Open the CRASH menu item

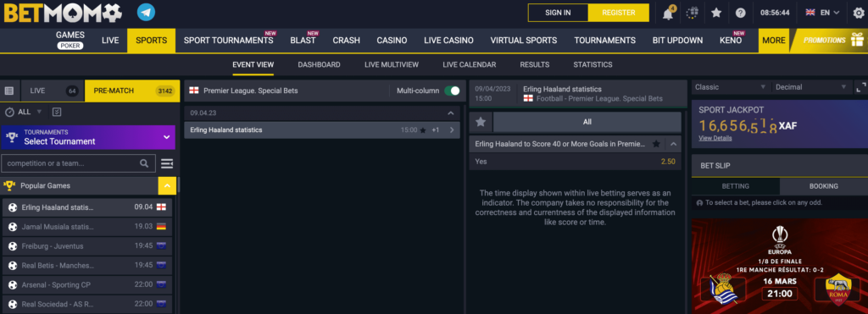(346, 41)
